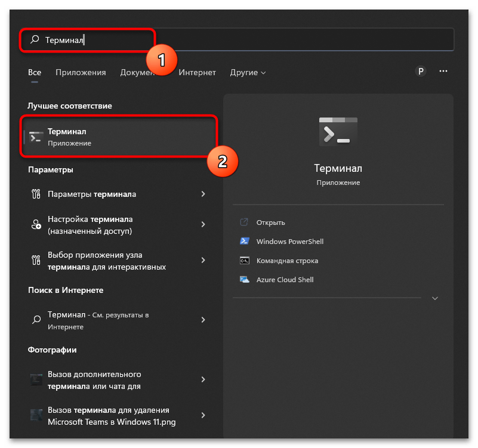This screenshot has height=448, width=478.
Task: Expand the Выбор приложения узла chevron
Action: (203, 260)
